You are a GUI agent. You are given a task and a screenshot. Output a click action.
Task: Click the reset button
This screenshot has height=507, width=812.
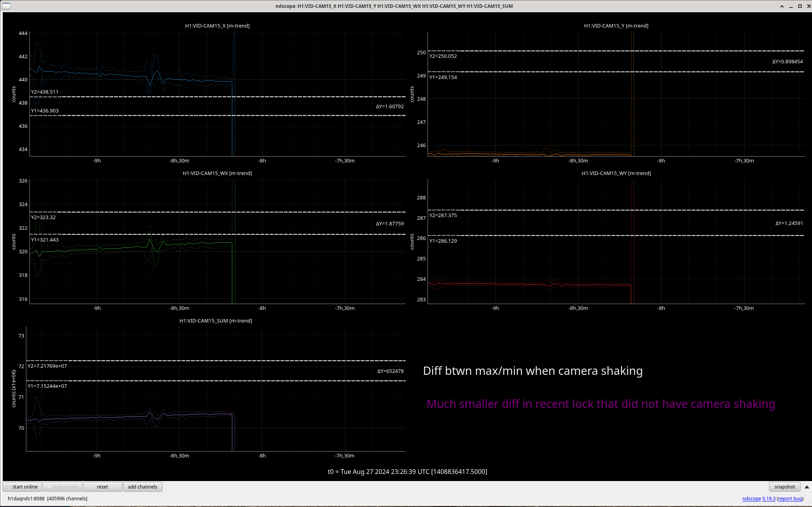pyautogui.click(x=103, y=487)
